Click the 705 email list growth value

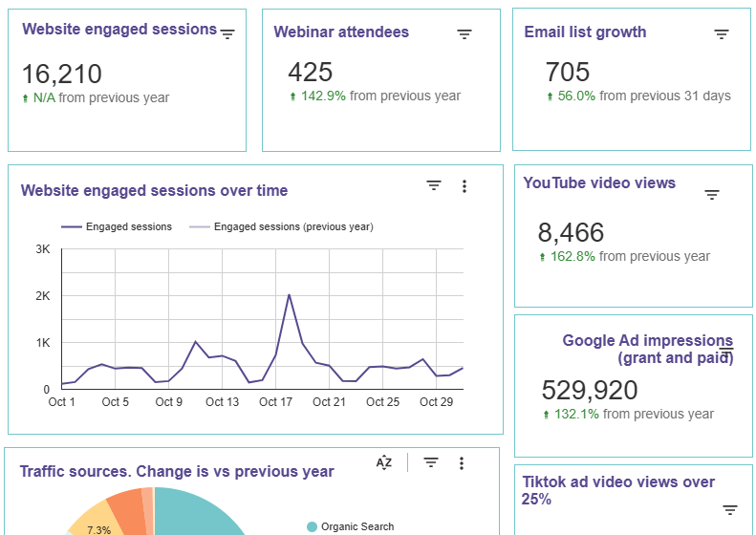(x=567, y=72)
